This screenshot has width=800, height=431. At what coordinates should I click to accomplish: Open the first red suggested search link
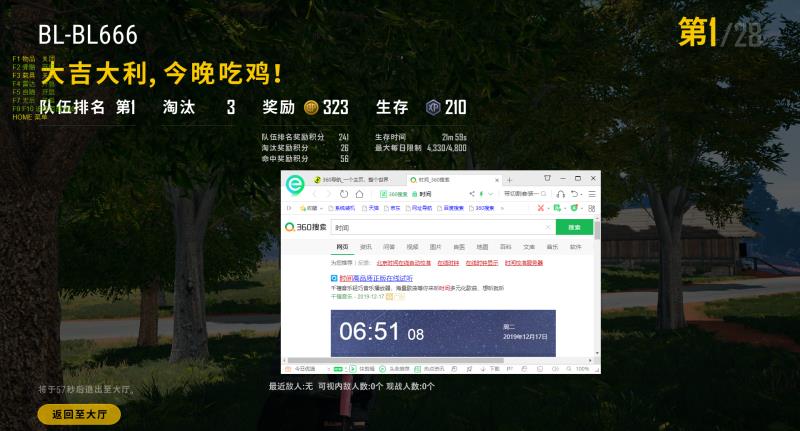click(404, 263)
